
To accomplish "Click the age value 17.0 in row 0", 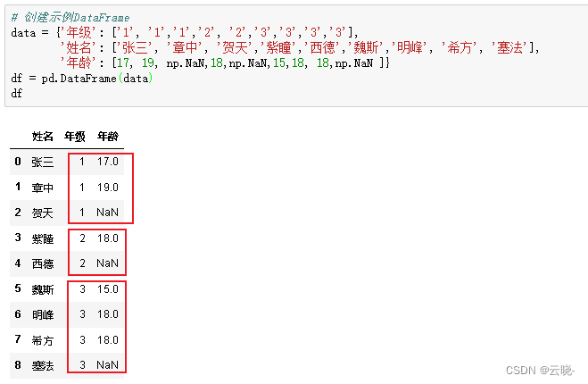I will point(108,162).
